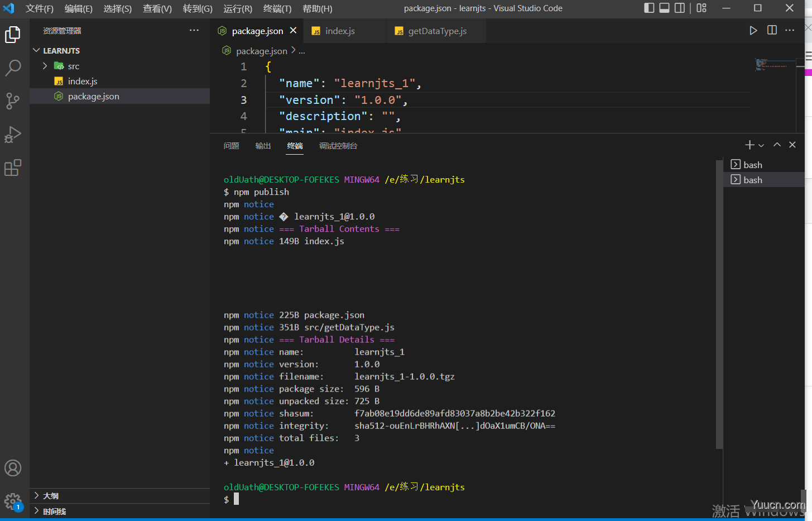Switch to the 输出 output panel tab
The height and width of the screenshot is (521, 812).
pyautogui.click(x=263, y=146)
